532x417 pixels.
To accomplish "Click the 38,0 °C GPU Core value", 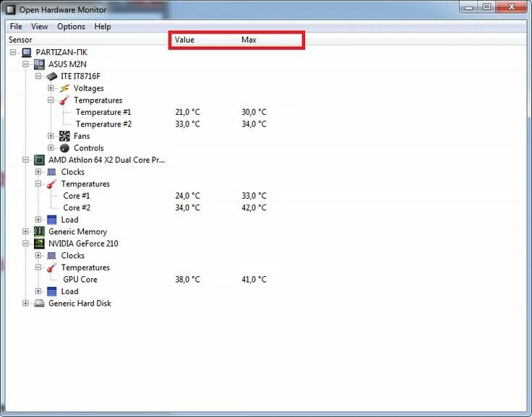I will (188, 280).
